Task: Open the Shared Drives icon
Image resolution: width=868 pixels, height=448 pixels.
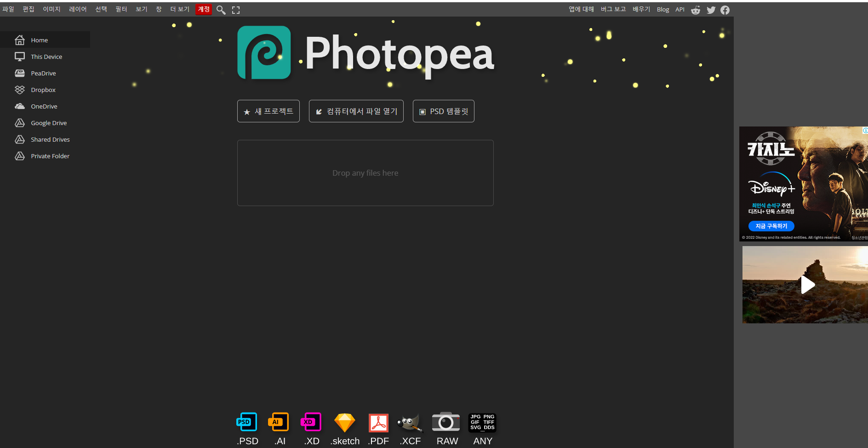Action: (x=20, y=139)
